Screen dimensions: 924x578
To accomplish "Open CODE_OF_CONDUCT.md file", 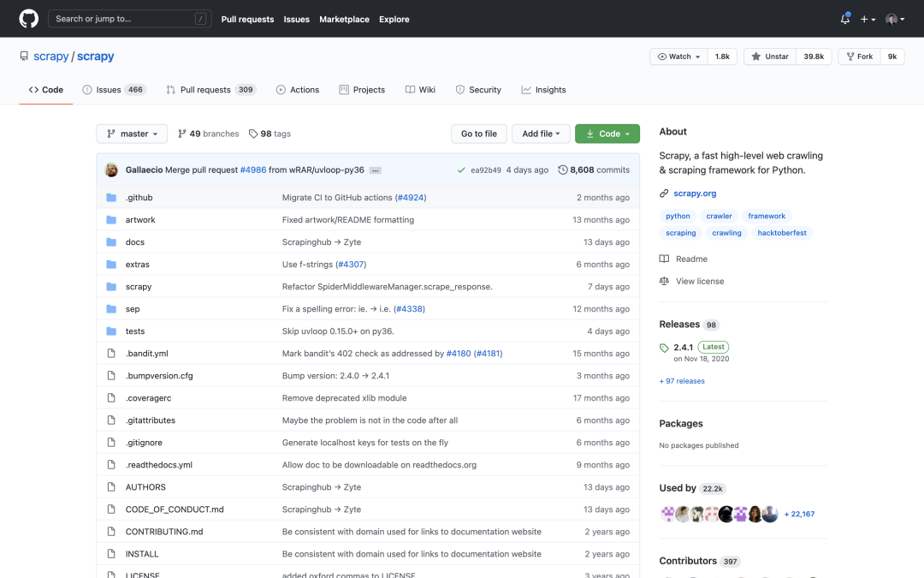I will coord(175,509).
